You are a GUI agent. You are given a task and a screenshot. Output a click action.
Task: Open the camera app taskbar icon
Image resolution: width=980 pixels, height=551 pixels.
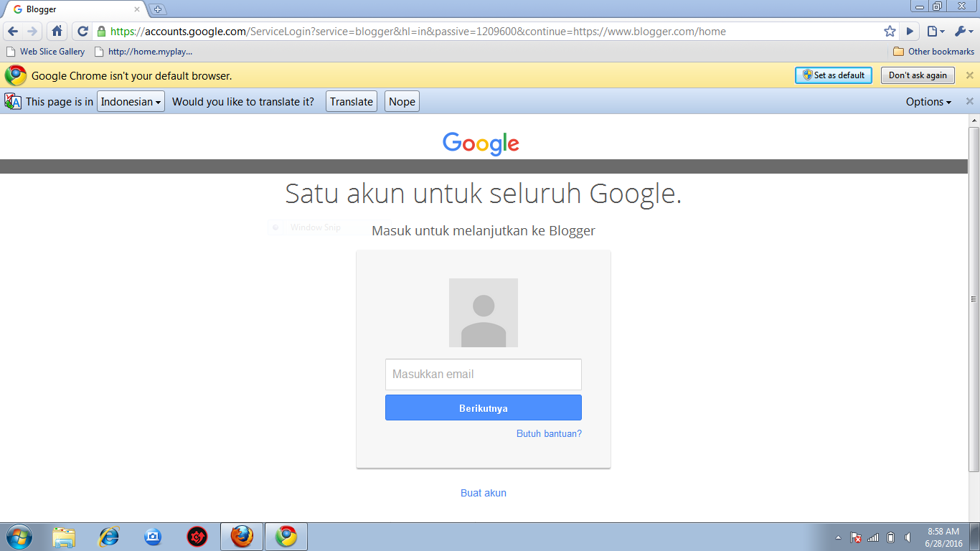(153, 537)
